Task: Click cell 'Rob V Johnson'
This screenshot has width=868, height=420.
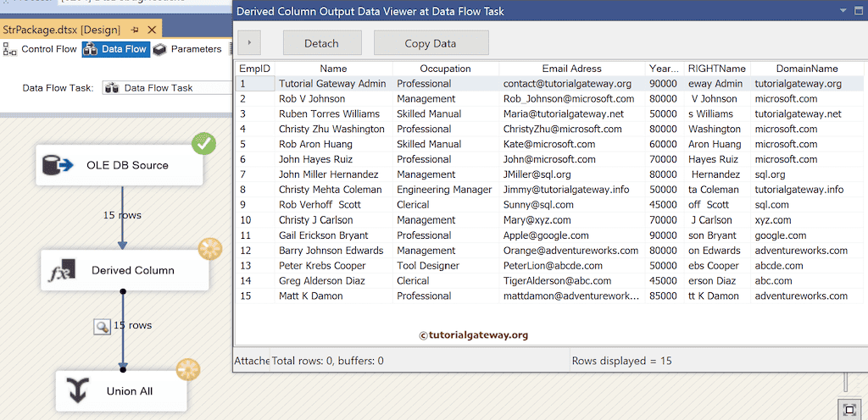Action: click(334, 99)
